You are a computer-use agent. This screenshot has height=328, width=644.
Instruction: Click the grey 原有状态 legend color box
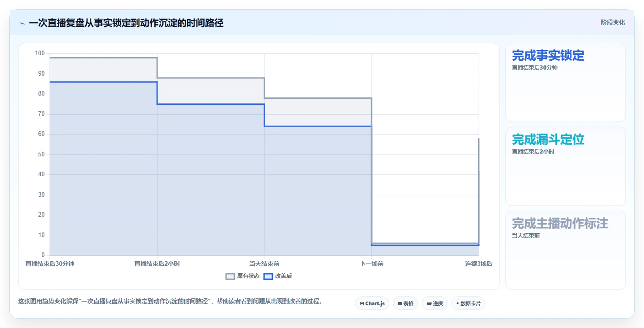coord(230,276)
